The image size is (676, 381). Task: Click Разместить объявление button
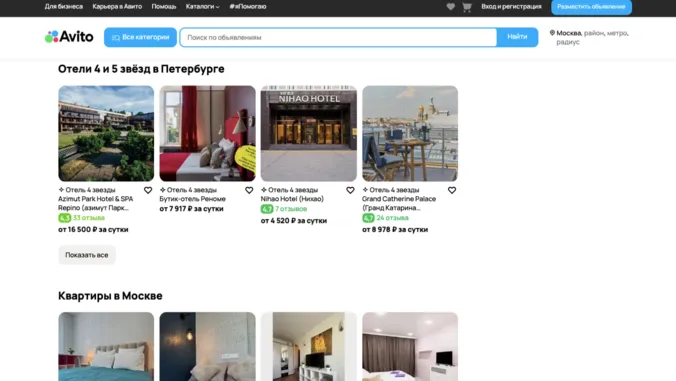[592, 7]
